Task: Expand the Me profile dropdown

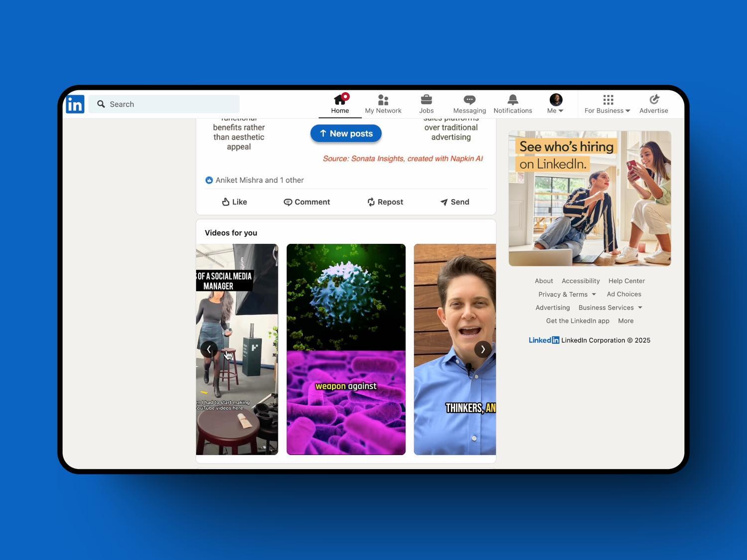Action: (x=555, y=104)
